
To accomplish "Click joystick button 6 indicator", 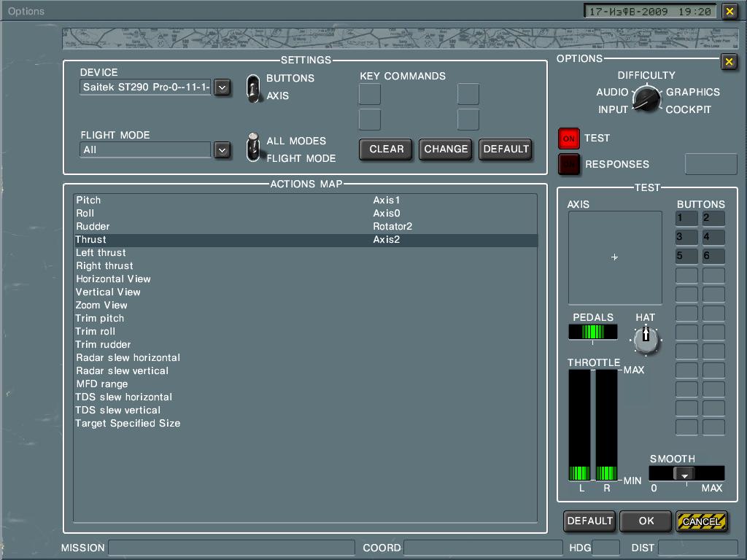I will coord(713,256).
